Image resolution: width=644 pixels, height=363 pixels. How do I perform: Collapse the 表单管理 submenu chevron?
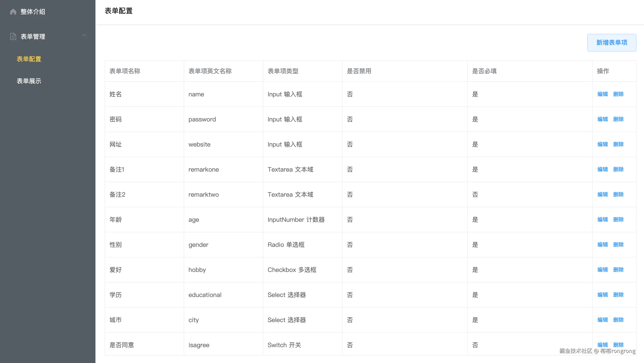pyautogui.click(x=84, y=35)
